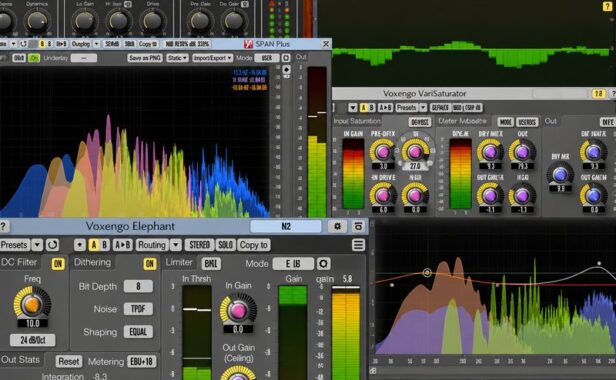Toggle the green On button in SPAN Plus
Screen dimensions: 616x380
34,58
